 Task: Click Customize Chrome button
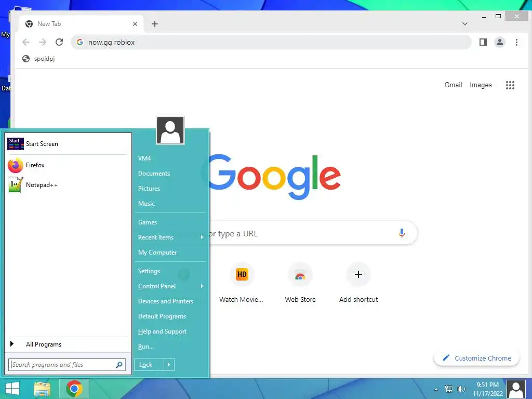[x=477, y=358]
